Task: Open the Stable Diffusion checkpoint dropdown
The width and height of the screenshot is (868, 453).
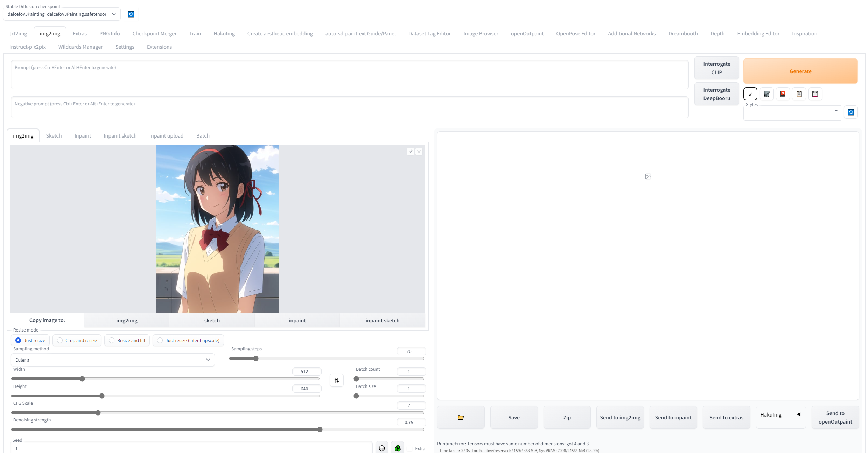Action: pyautogui.click(x=62, y=14)
